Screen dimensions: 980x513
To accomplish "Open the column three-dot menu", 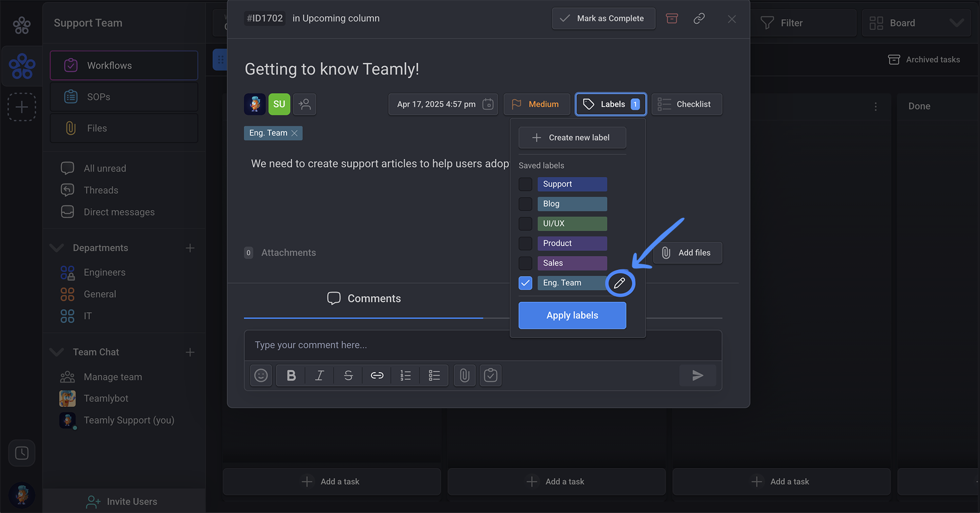I will tap(876, 106).
